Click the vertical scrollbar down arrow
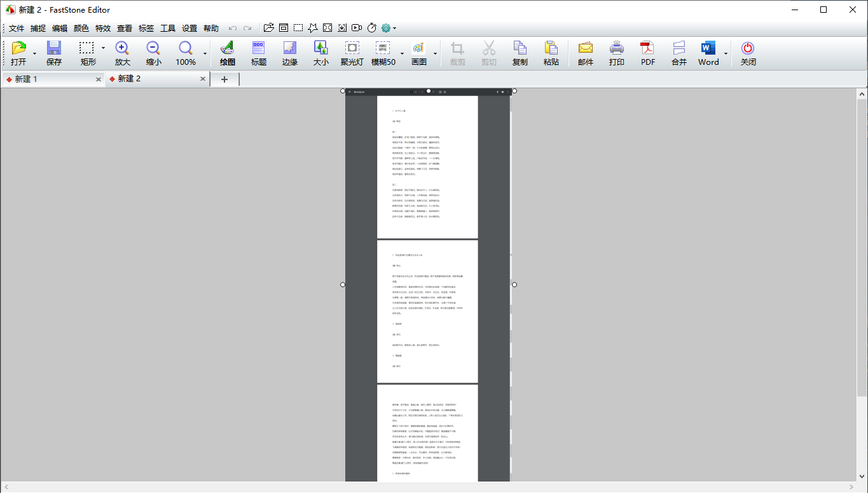This screenshot has width=868, height=493. click(862, 475)
